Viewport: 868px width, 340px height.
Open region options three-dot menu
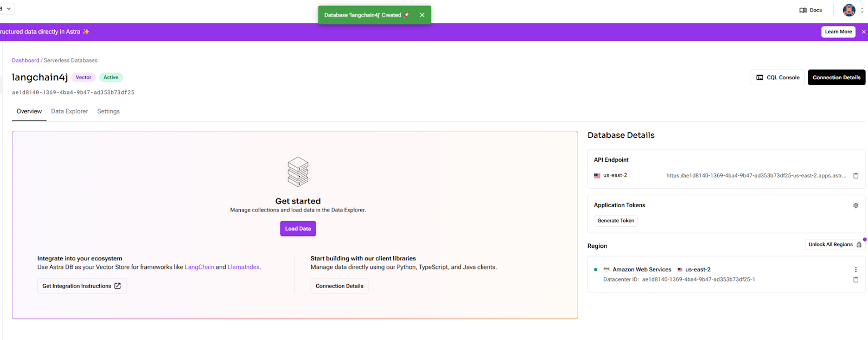tap(856, 269)
